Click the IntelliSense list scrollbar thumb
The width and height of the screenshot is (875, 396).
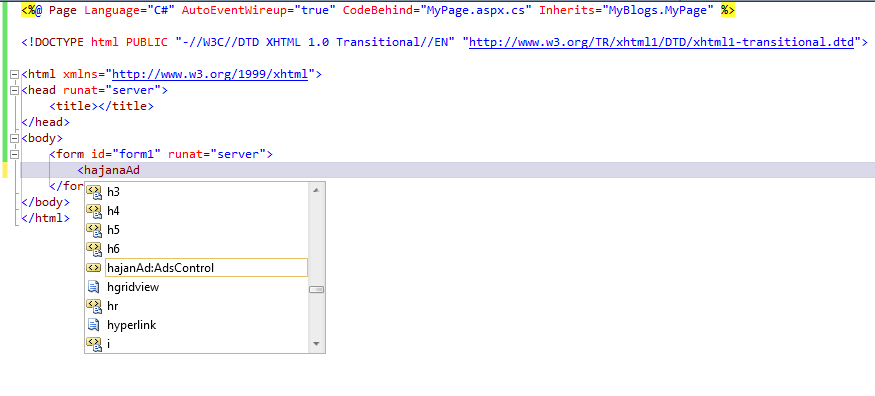(317, 289)
